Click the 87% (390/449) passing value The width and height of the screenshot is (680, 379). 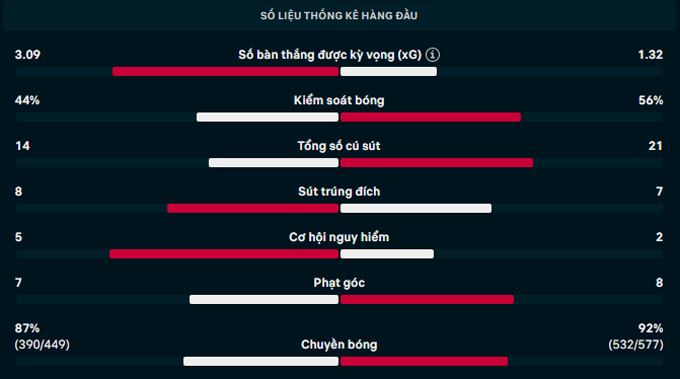click(x=42, y=337)
